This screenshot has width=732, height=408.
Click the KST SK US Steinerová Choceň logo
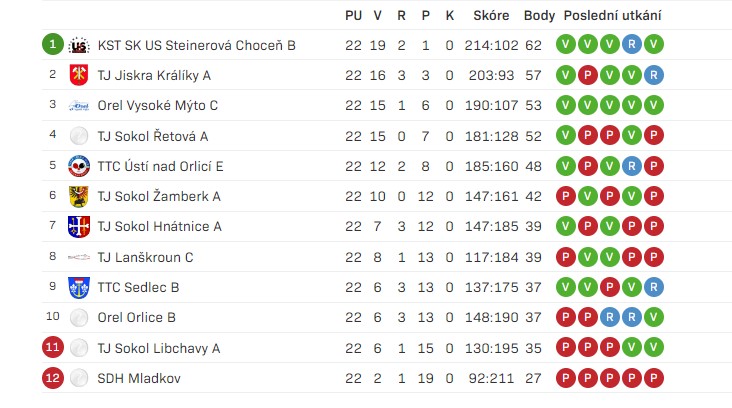[79, 45]
